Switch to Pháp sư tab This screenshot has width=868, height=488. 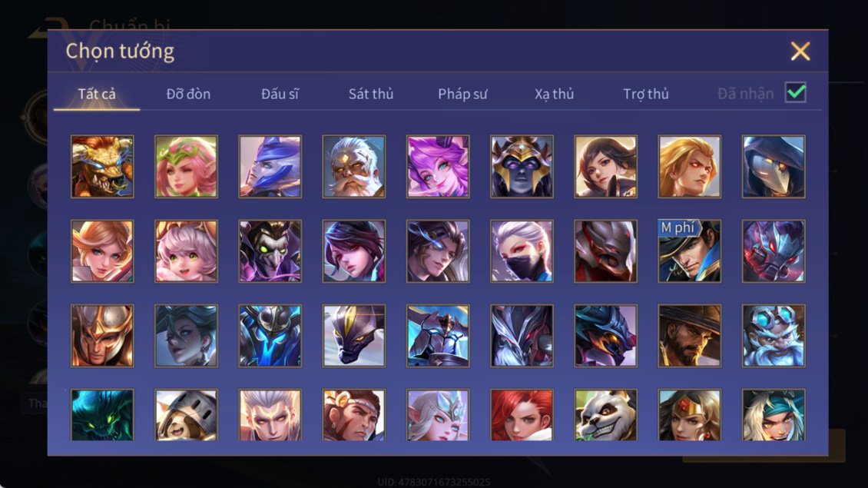click(462, 95)
